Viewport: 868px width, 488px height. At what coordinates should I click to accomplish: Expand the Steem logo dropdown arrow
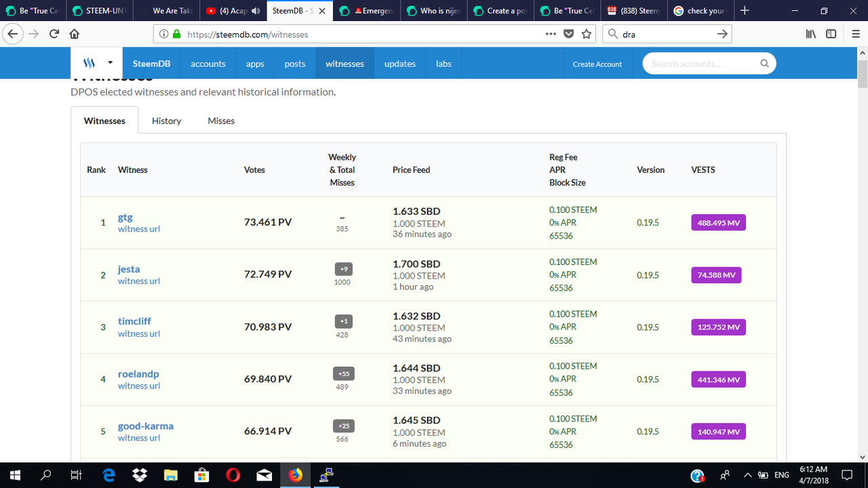(110, 64)
